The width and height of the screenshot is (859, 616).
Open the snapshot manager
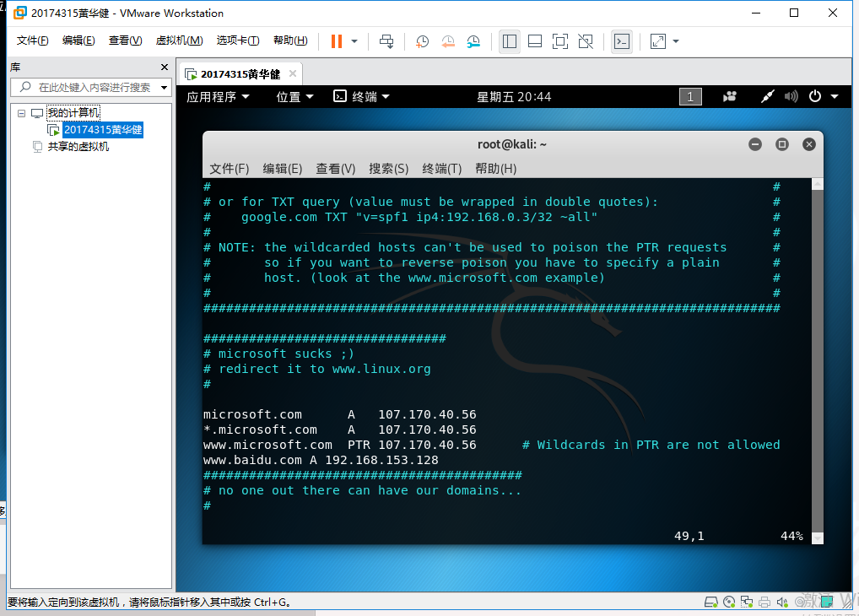473,41
